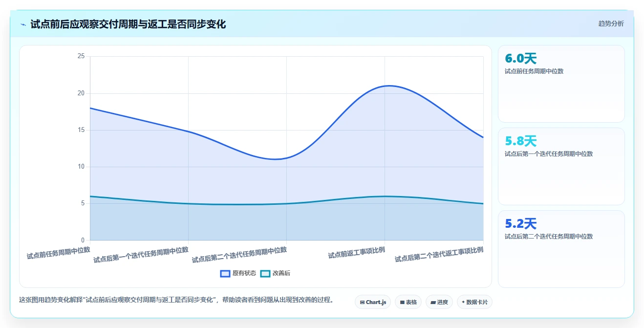
Task: Select the Chart.js tag
Action: pos(373,302)
